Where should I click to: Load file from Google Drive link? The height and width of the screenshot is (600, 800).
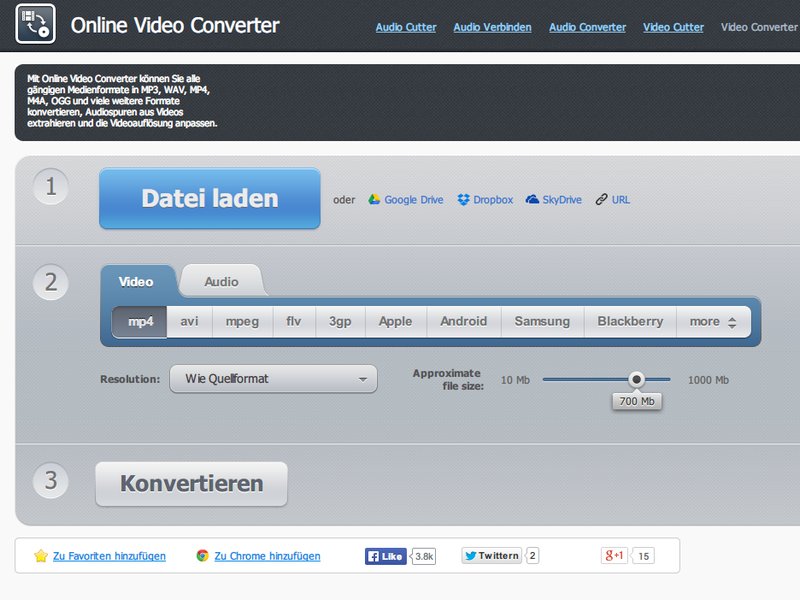(x=413, y=200)
